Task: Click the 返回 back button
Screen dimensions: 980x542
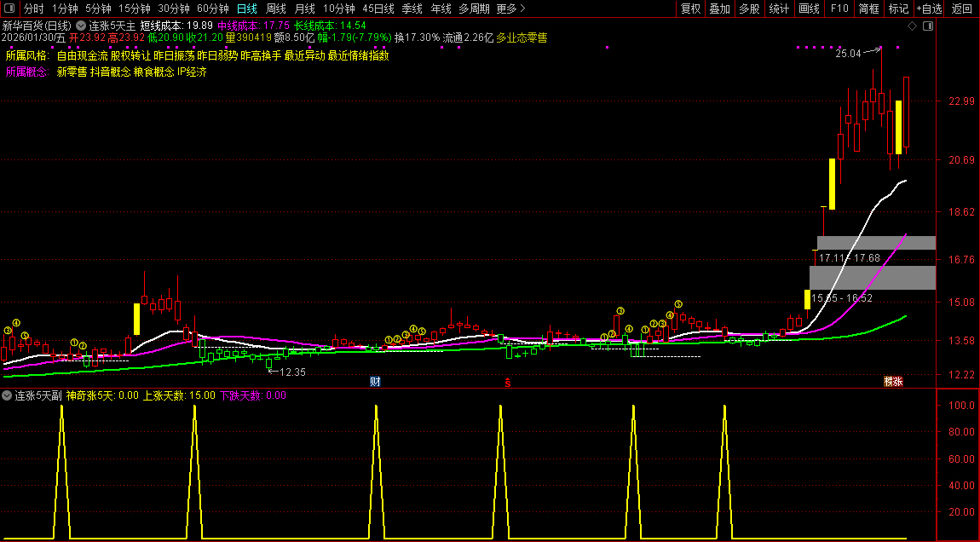Action: [x=961, y=9]
